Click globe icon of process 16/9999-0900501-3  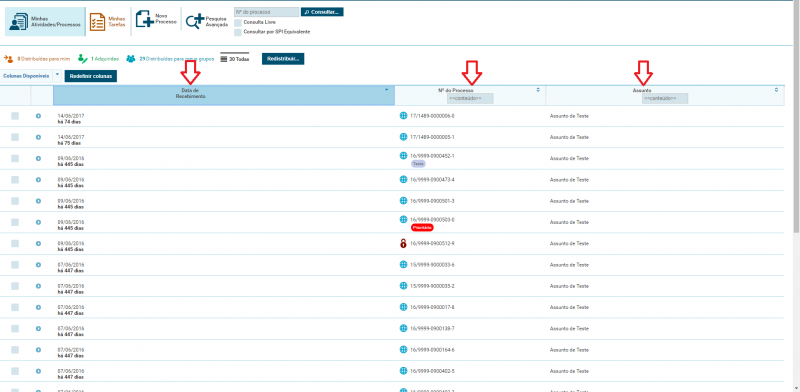coord(404,201)
